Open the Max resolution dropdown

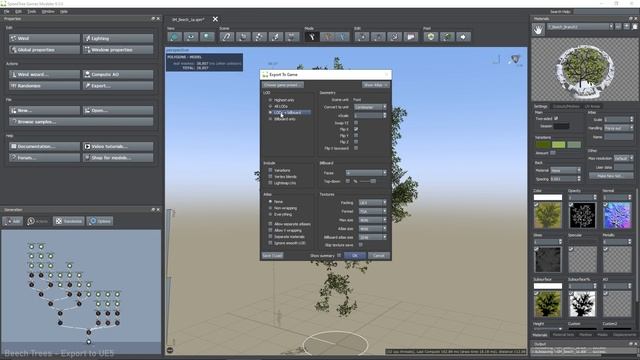623,158
